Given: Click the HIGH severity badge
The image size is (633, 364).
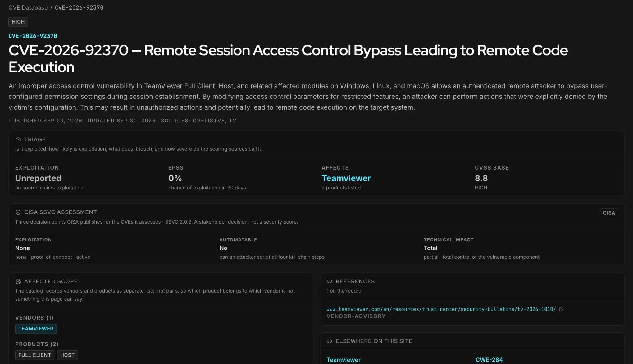Looking at the screenshot, I should pyautogui.click(x=18, y=22).
